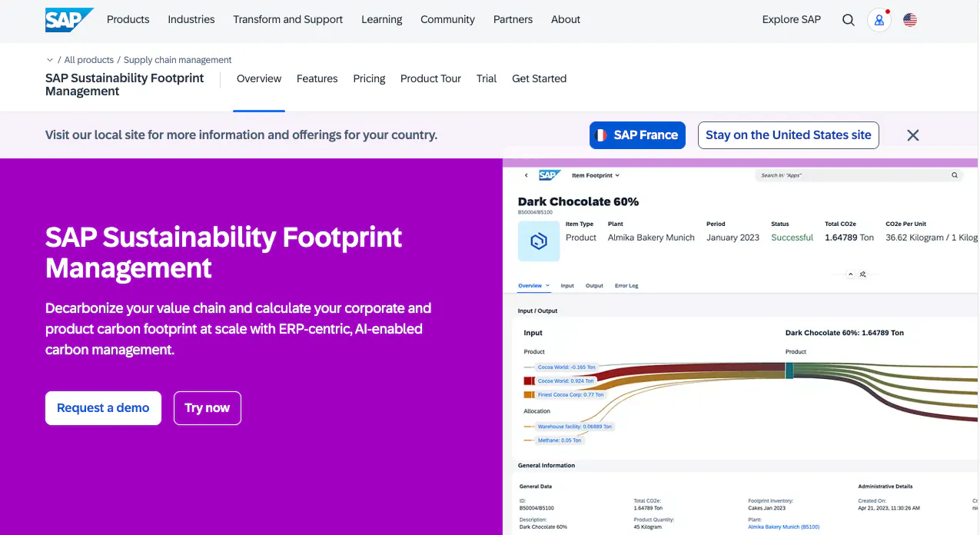Select the Features tab
The width and height of the screenshot is (980, 535).
pos(317,78)
